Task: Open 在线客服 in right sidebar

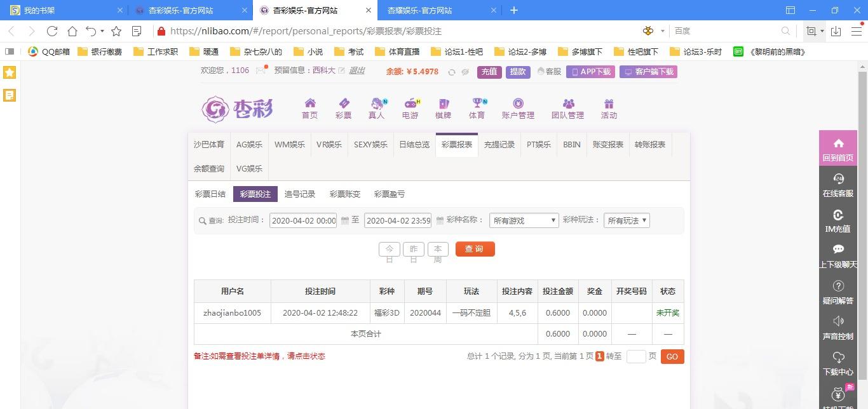Action: [x=837, y=185]
